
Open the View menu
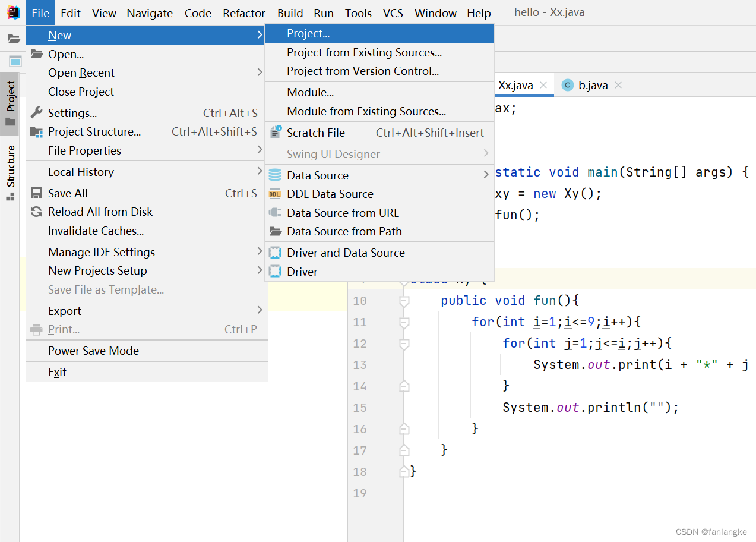coord(104,13)
